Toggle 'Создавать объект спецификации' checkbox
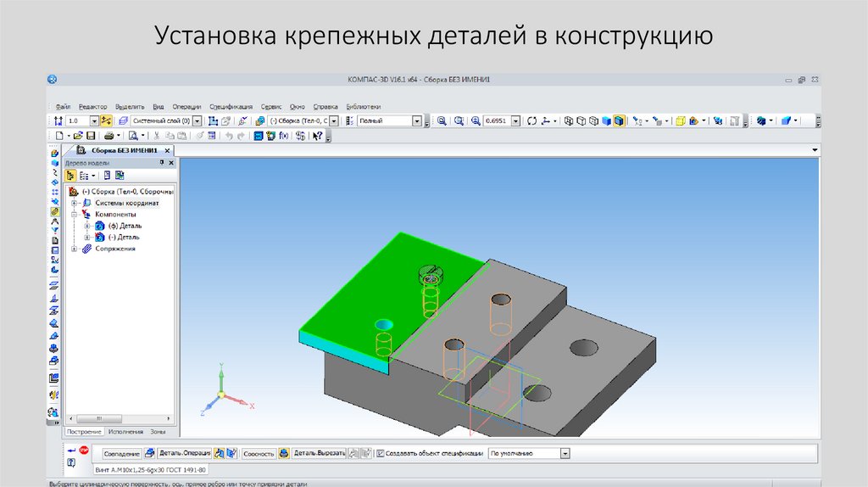The image size is (868, 487). 380,454
